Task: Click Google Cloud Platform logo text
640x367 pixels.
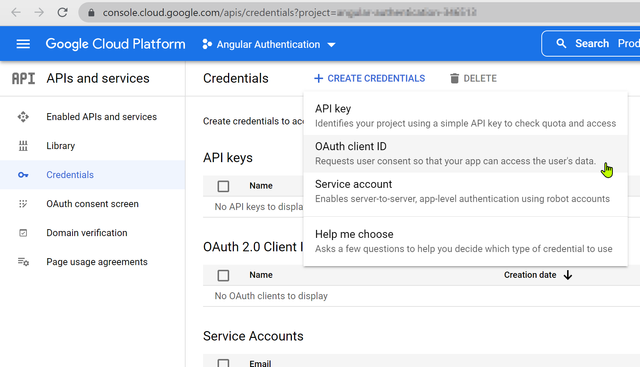Action: point(115,44)
